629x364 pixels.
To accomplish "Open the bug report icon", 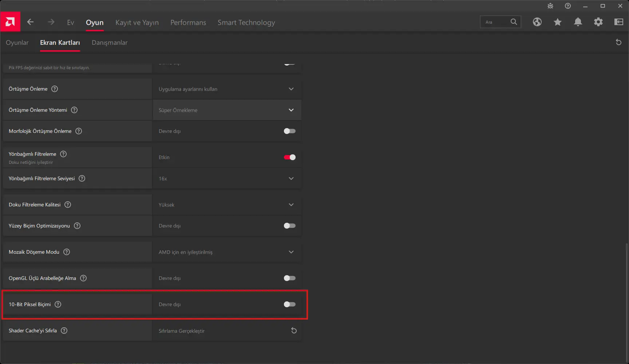I will (x=550, y=6).
